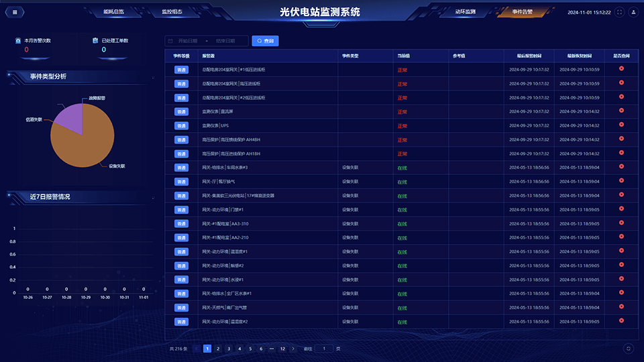The height and width of the screenshot is (362, 644).
Task: Click the page jump number input field
Action: click(x=324, y=349)
